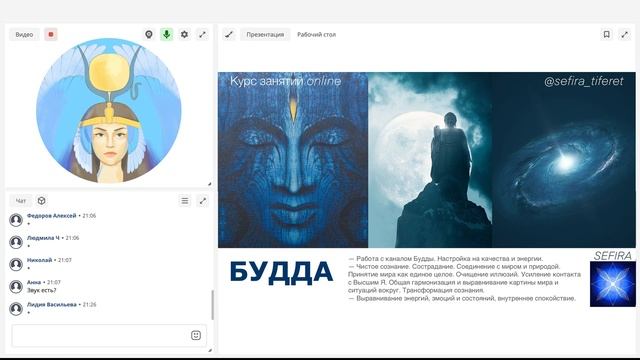Select the name Людмила Ч in chat
640x360 pixels.
(43, 238)
